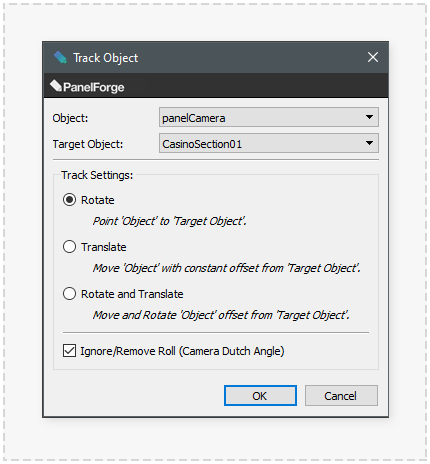Click the PanelForge logo icon
430x464 pixels.
click(x=56, y=86)
